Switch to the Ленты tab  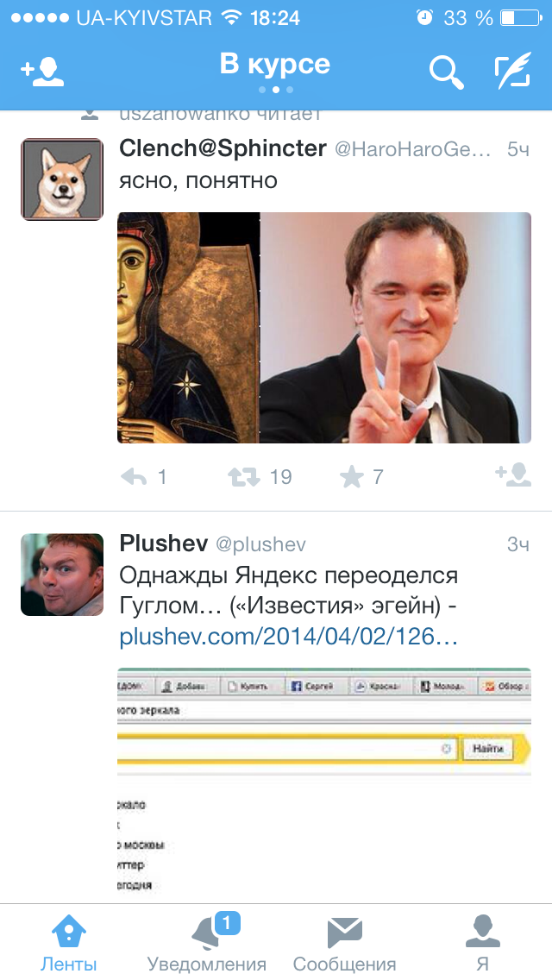coord(69,942)
